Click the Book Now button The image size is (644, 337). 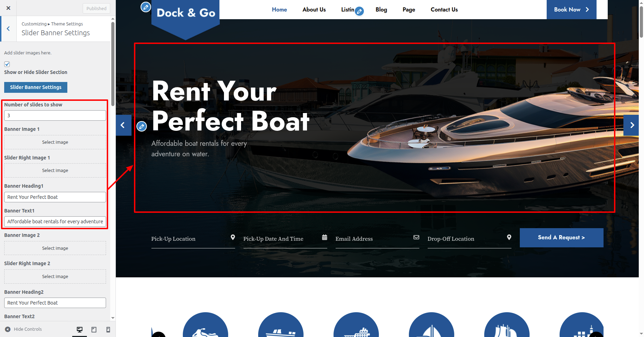click(571, 9)
